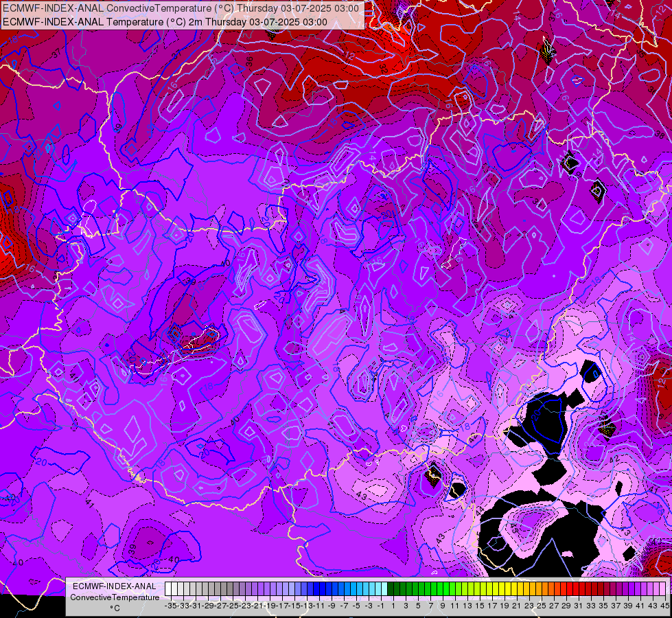Click the Temperature 2m title line
Viewport: 672px width, 618px height.
point(165,22)
